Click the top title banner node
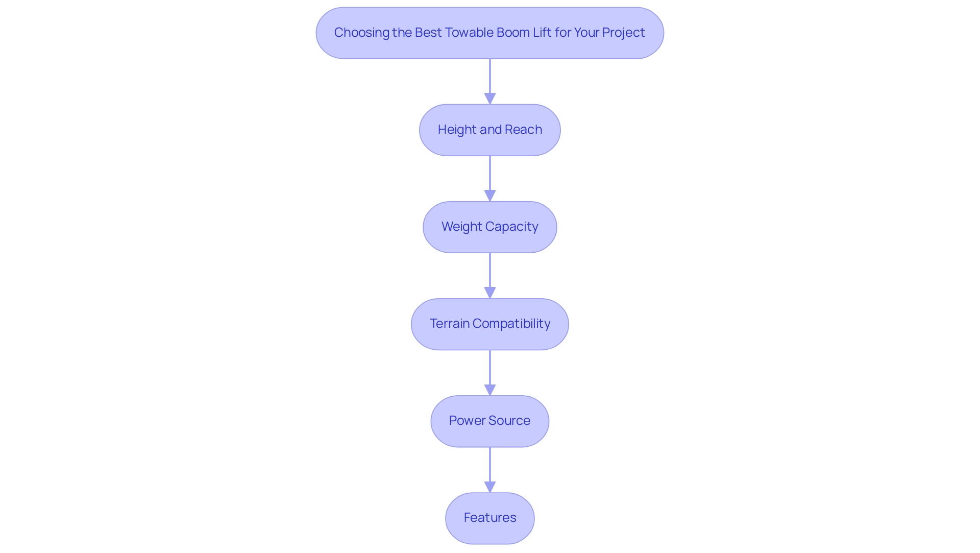Image resolution: width=980 pixels, height=553 pixels. [490, 32]
